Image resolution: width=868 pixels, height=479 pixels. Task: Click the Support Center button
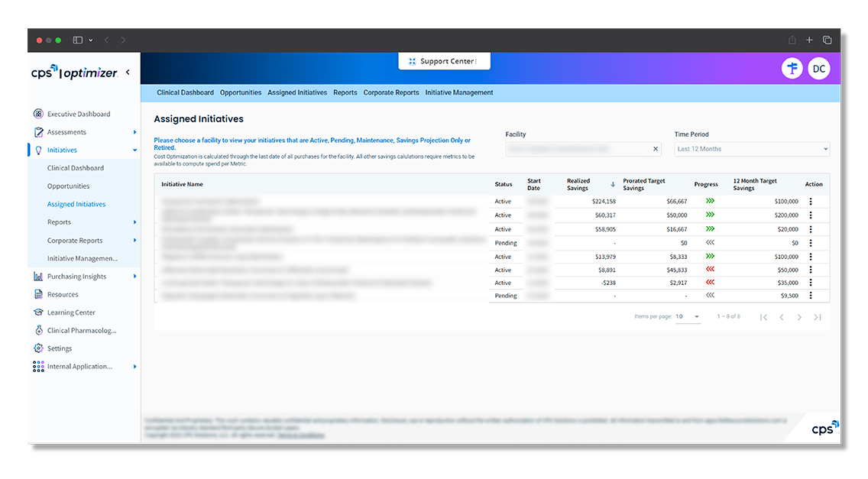pyautogui.click(x=444, y=60)
